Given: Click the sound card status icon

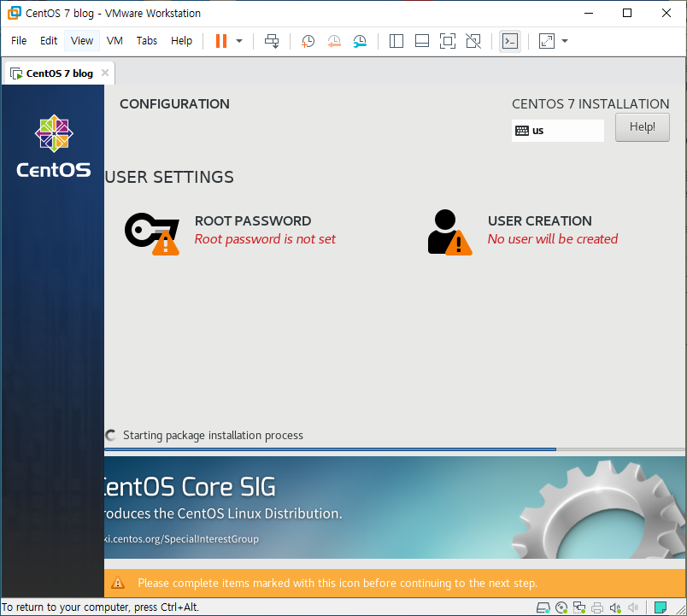Looking at the screenshot, I should (615, 607).
